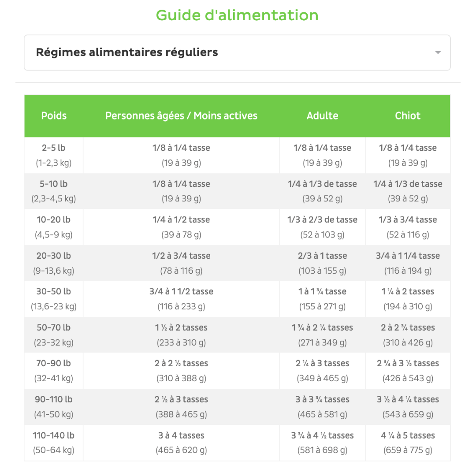The width and height of the screenshot is (476, 476).
Task: Open the Régimes alimentaires réguliers dropdown
Action: coord(237,52)
